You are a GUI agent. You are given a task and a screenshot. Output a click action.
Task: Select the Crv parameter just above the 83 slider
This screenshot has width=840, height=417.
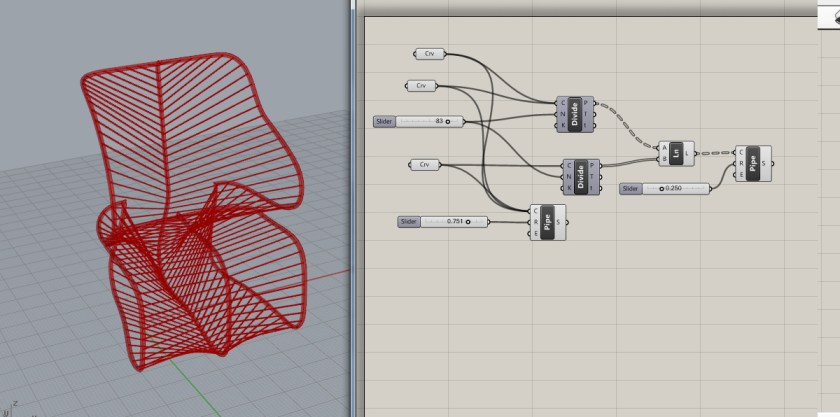422,86
